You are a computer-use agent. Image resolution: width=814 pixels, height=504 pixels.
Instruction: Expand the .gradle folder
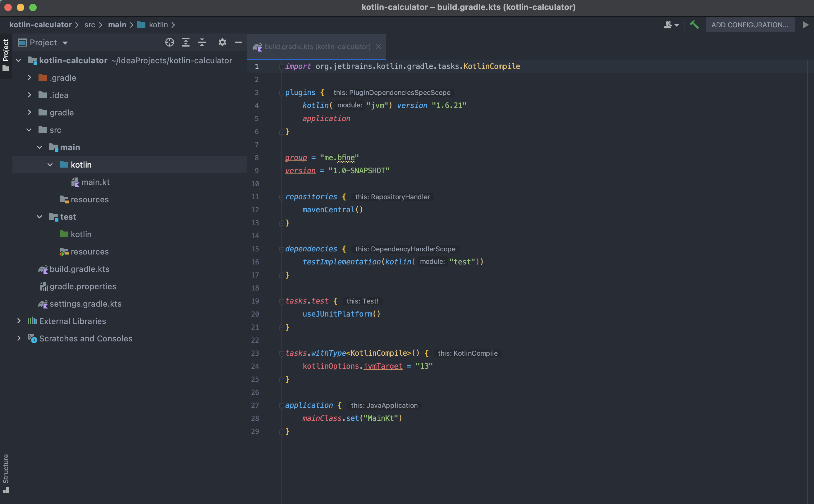pos(29,78)
